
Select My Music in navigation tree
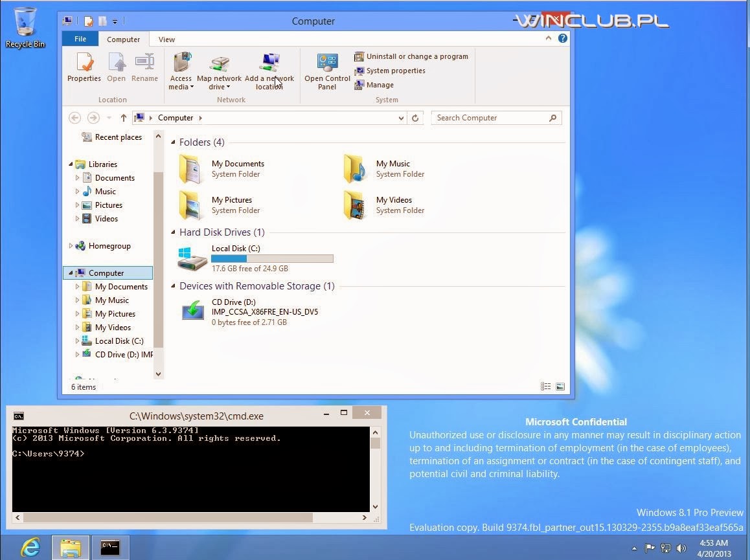pos(105,300)
